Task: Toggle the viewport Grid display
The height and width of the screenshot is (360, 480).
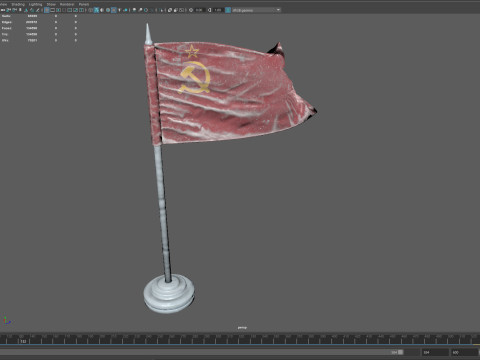Action: (x=47, y=10)
